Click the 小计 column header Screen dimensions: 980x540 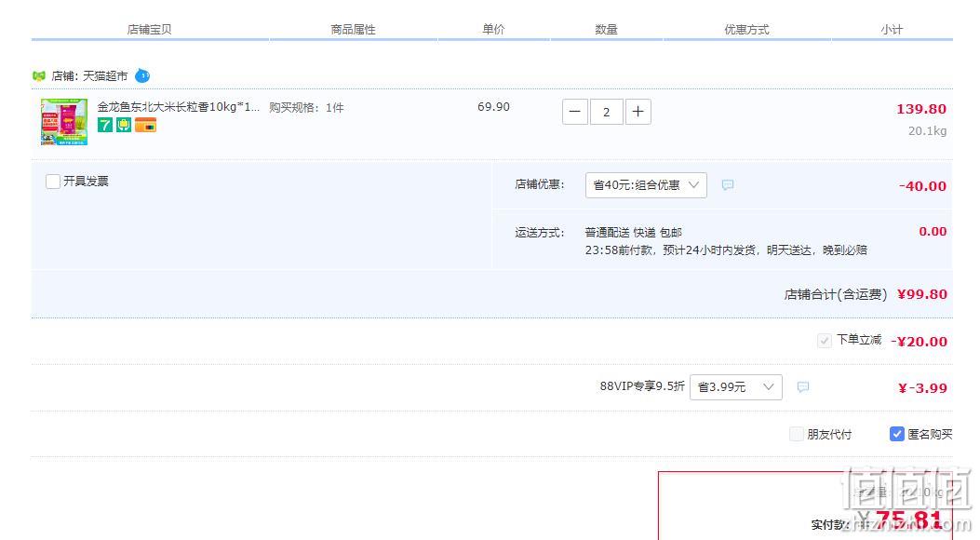coord(892,30)
